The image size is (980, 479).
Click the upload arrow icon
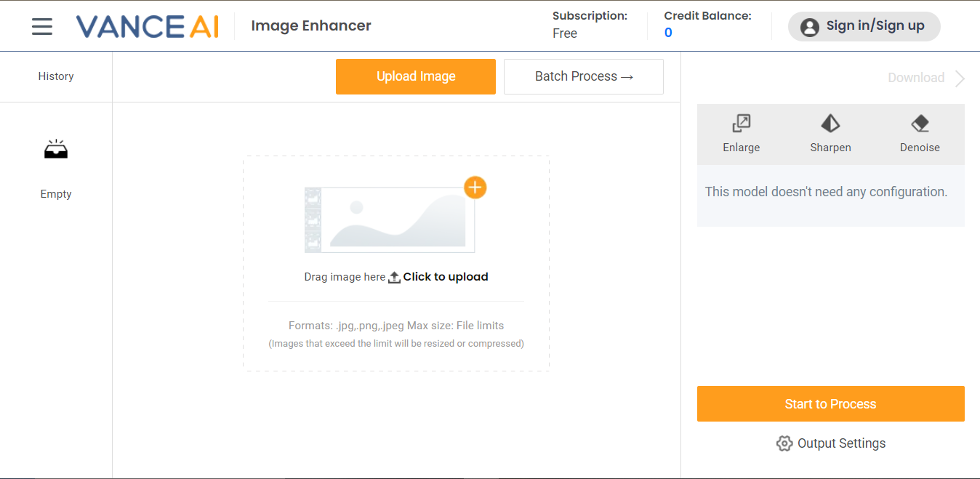(x=394, y=277)
